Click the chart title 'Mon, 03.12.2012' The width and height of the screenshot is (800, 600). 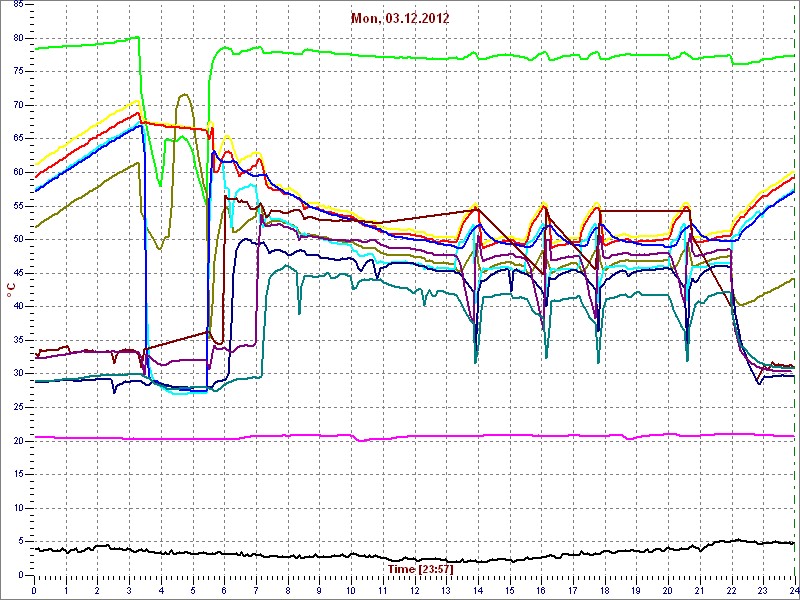(x=400, y=19)
